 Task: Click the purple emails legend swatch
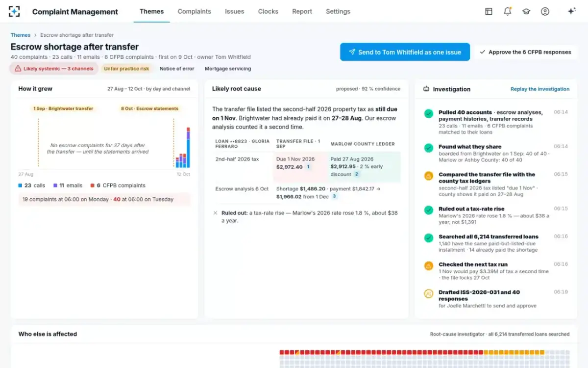click(55, 185)
